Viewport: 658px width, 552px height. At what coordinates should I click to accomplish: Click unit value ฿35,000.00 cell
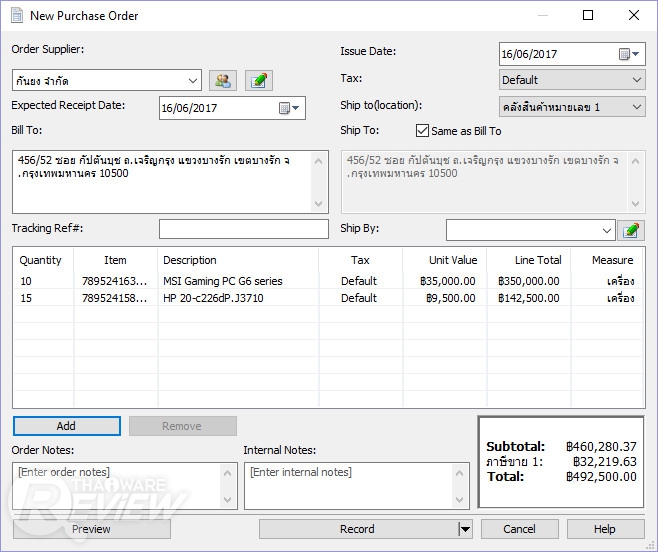tap(448, 281)
